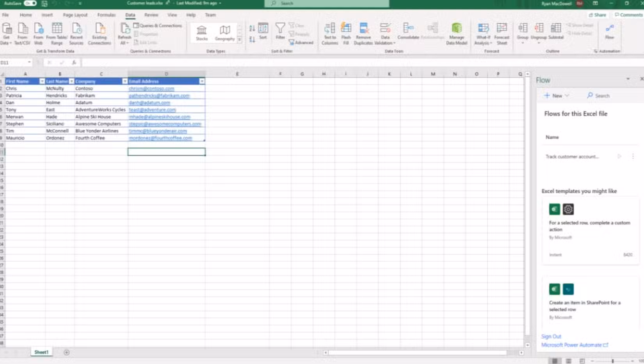The height and width of the screenshot is (364, 644).
Task: Switch to the Formulas ribbon tab
Action: (106, 15)
